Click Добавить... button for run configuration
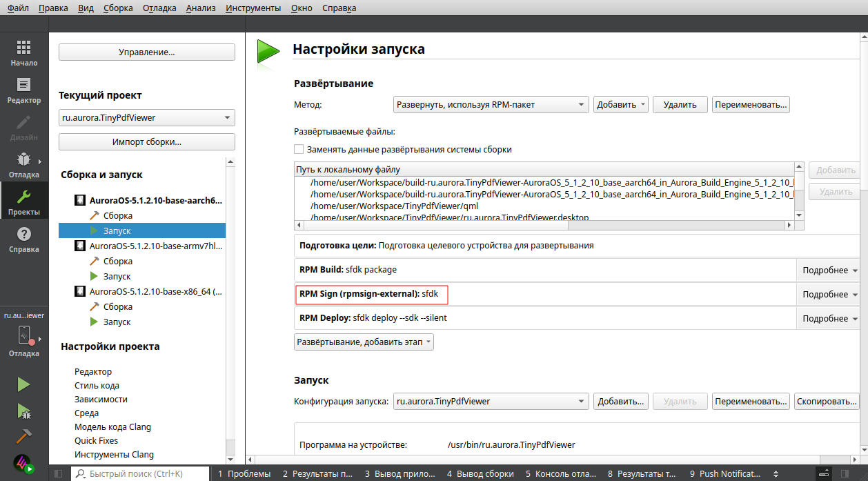The width and height of the screenshot is (868, 481). 621,402
